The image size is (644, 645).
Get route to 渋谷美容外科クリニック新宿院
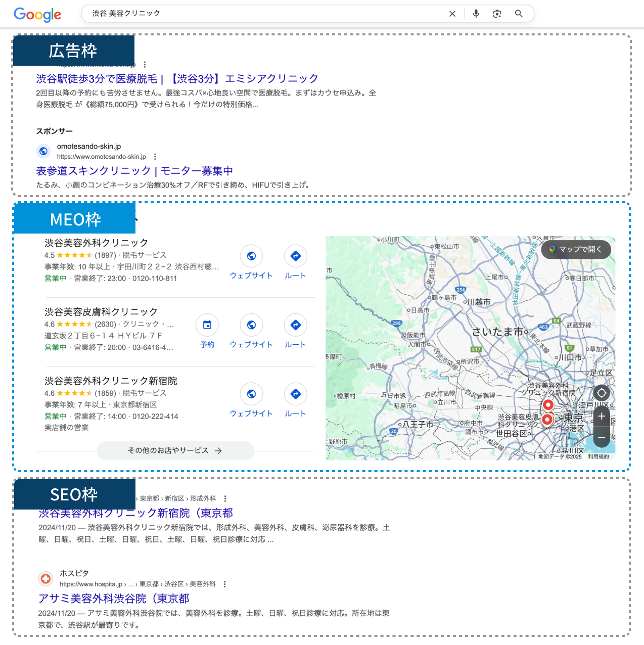(296, 394)
